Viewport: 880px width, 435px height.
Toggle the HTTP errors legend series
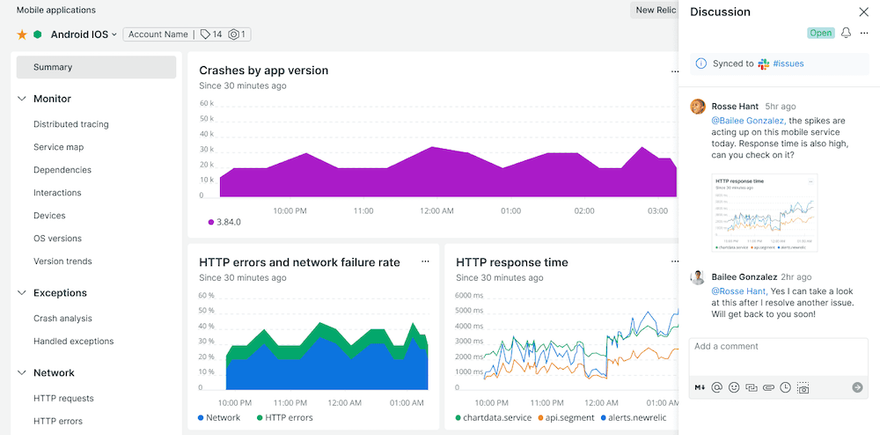(x=285, y=418)
